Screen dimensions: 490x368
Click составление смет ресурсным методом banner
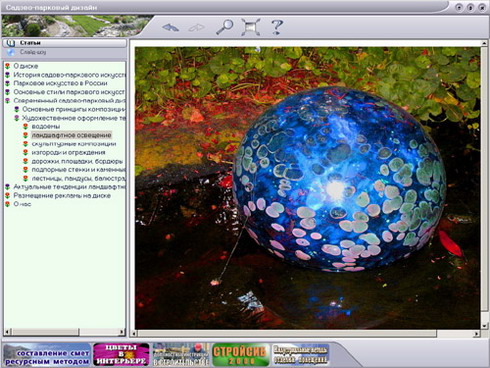coord(47,355)
